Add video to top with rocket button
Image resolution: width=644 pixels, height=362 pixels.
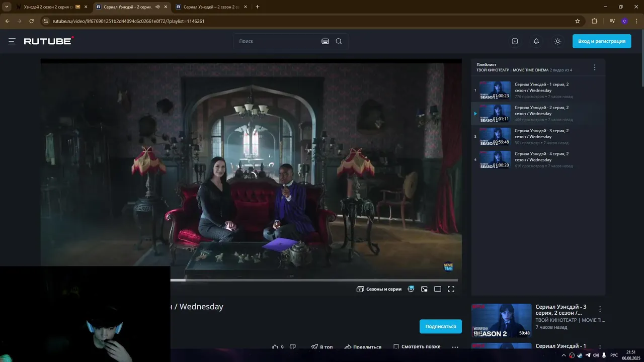pos(322,347)
